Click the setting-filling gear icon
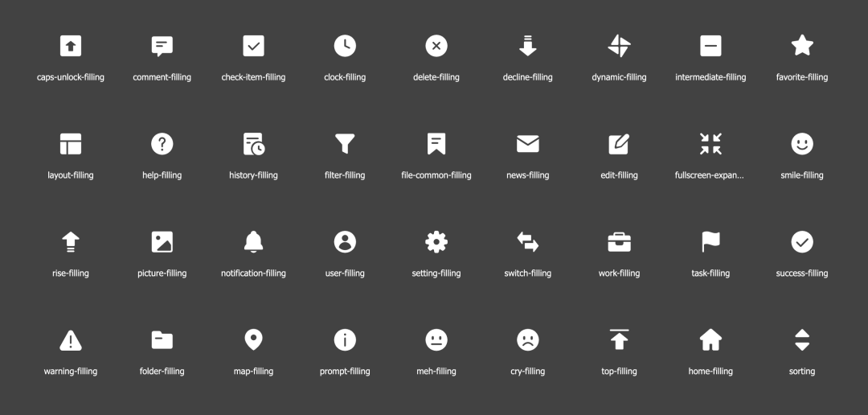Viewport: 868px width, 415px height. click(436, 241)
